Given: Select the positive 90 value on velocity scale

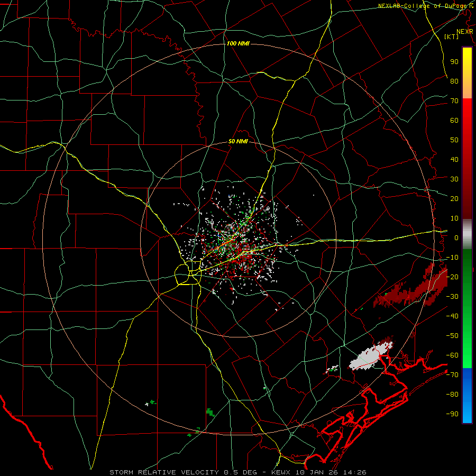Looking at the screenshot, I should [454, 62].
